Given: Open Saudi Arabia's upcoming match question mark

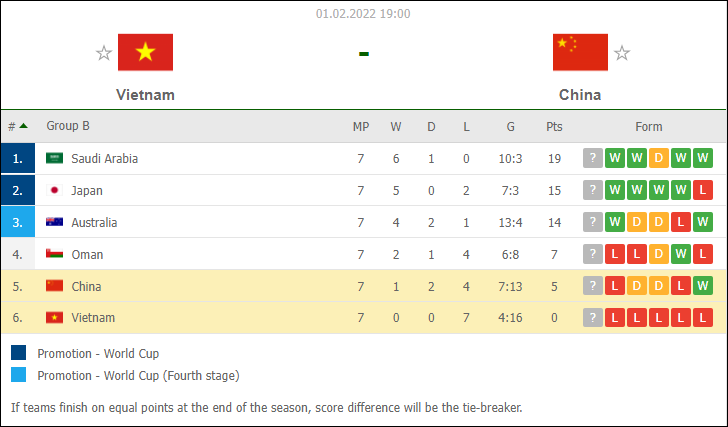Looking at the screenshot, I should pyautogui.click(x=592, y=158).
